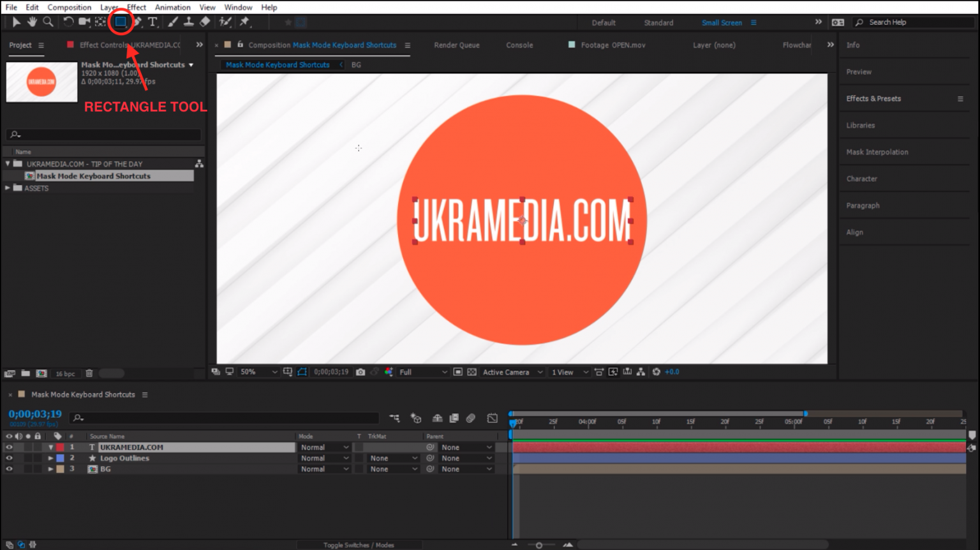The width and height of the screenshot is (980, 550).
Task: Open composition mini-flowchart in timeline
Action: coord(394,419)
